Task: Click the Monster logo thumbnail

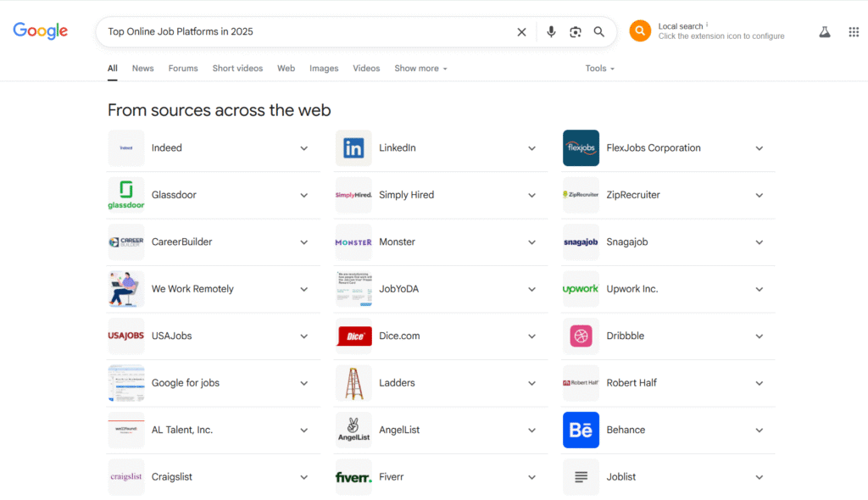Action: point(353,242)
